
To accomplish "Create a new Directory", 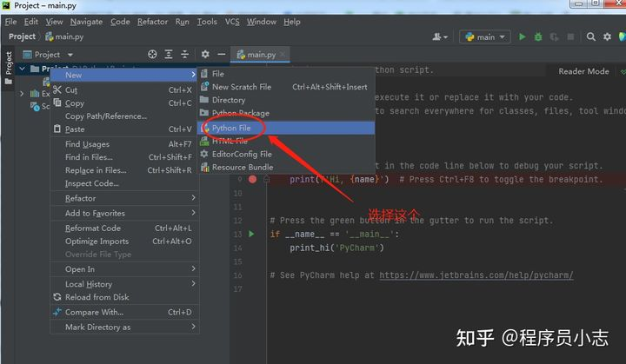I will click(x=286, y=100).
